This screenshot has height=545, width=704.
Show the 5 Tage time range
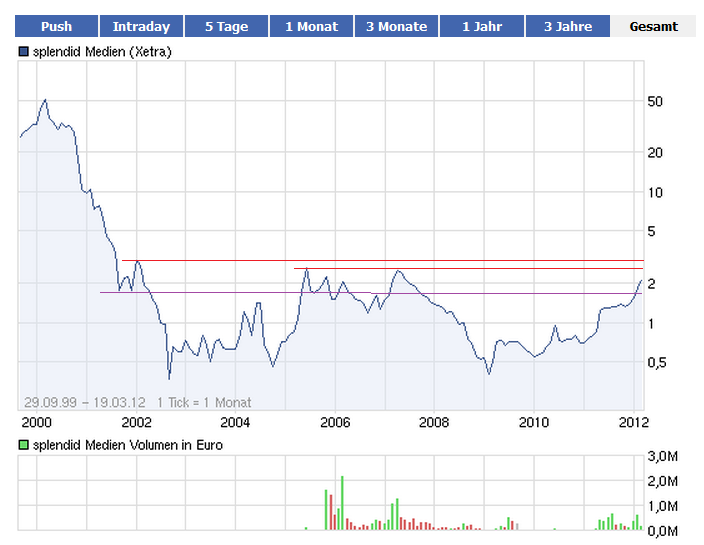226,27
